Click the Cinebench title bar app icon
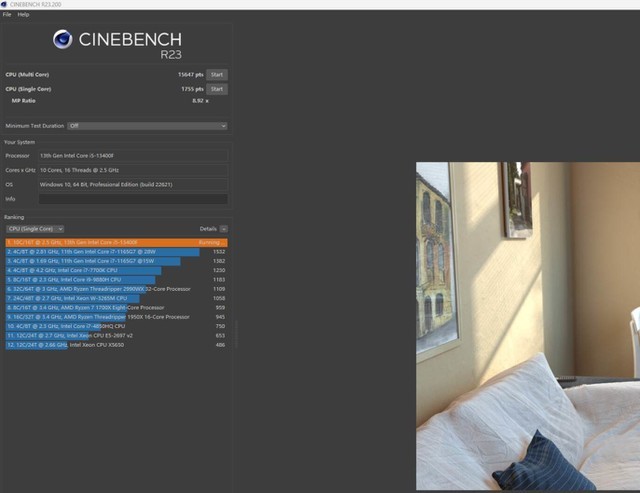This screenshot has width=640, height=493. click(4, 4)
